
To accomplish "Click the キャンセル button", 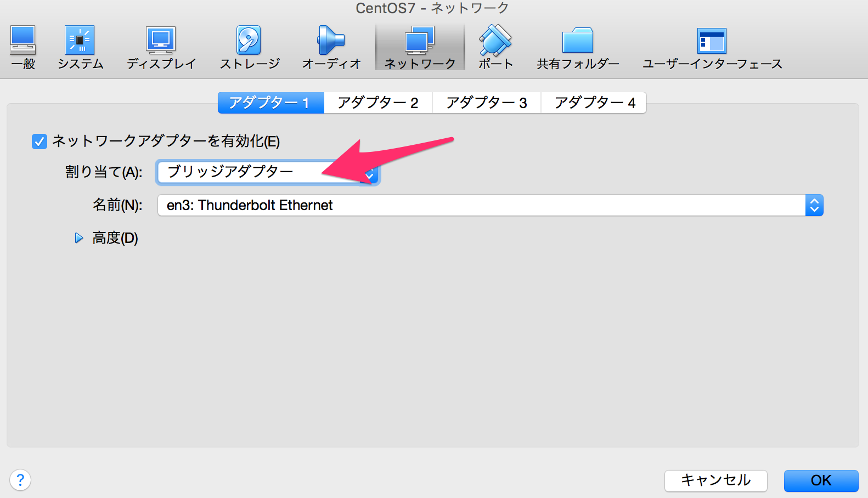I will pyautogui.click(x=716, y=480).
